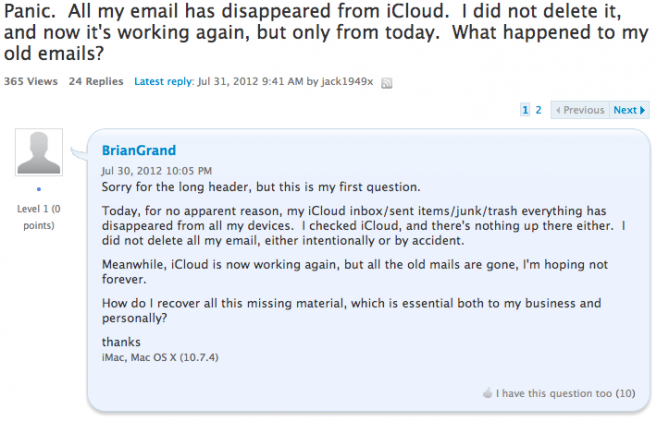Click the blue level dot under avatar
The image size is (657, 421).
(x=39, y=188)
